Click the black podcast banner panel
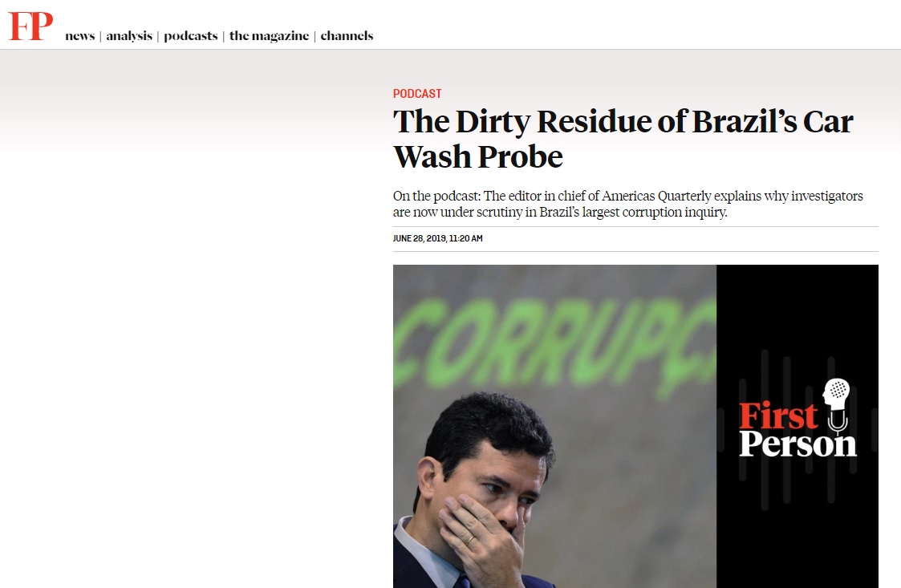The height and width of the screenshot is (588, 901). tap(798, 426)
